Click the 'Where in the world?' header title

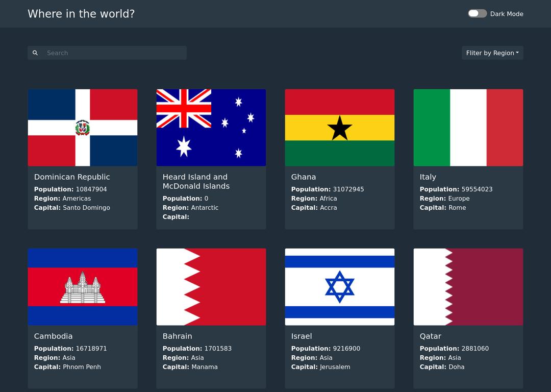[81, 14]
